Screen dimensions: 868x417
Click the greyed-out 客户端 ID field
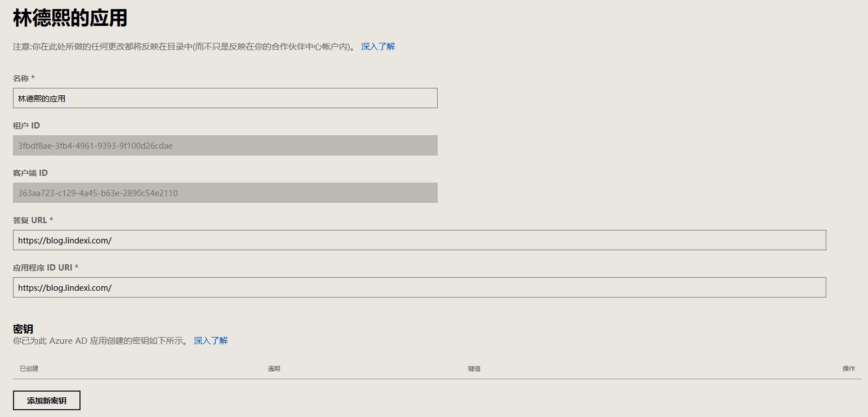(225, 193)
